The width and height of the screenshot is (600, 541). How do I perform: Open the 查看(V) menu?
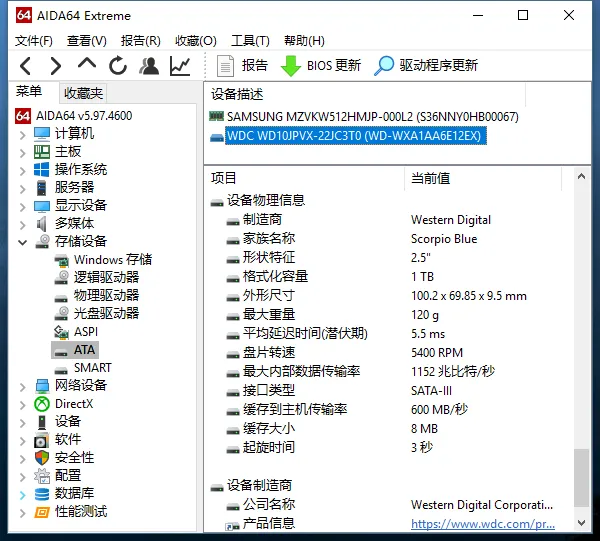pyautogui.click(x=87, y=41)
